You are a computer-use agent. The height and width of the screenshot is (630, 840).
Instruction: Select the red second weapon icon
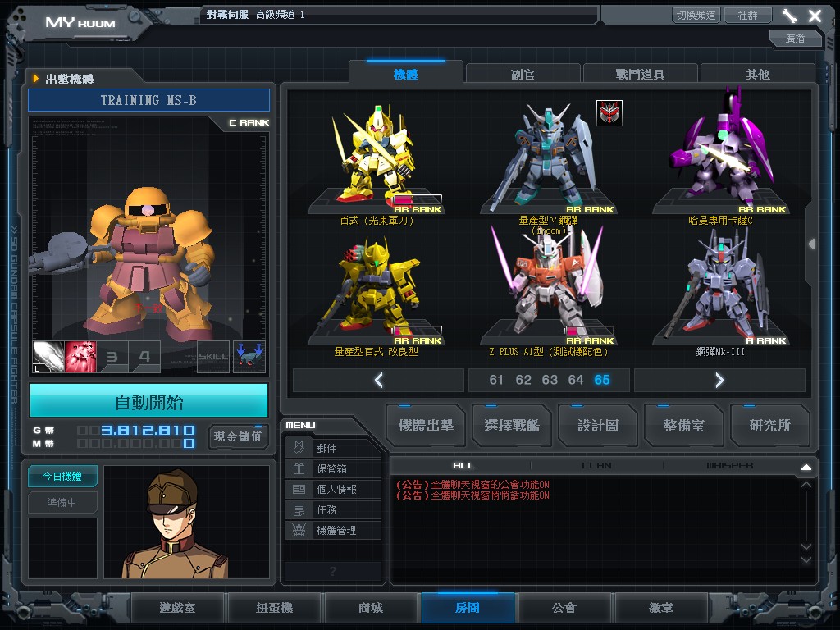[x=80, y=357]
